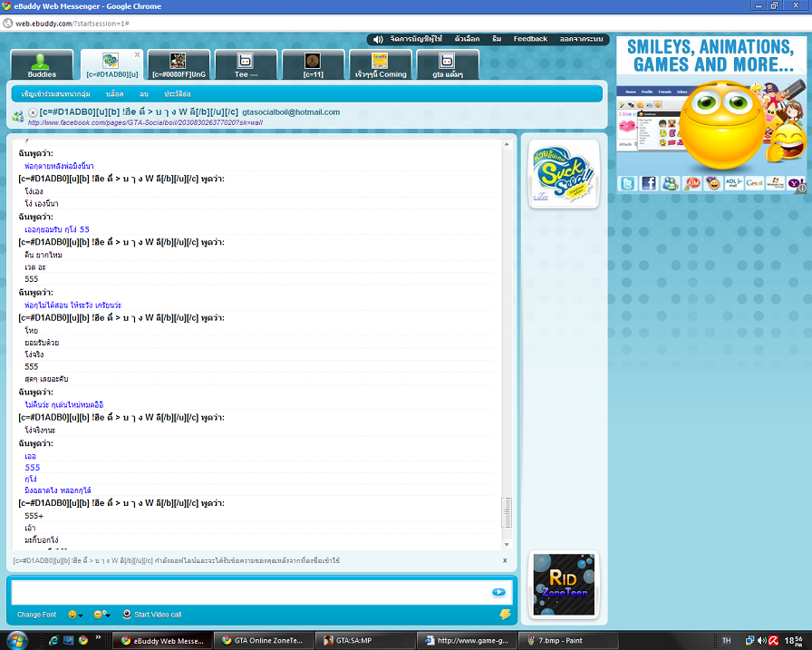Open the smiley emoticon dropdown
This screenshot has height=650, width=812.
tap(75, 615)
